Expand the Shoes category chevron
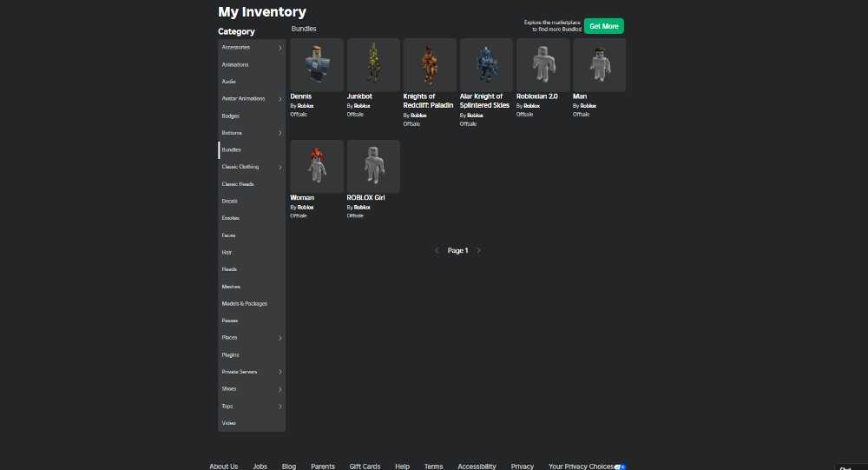 pos(280,389)
